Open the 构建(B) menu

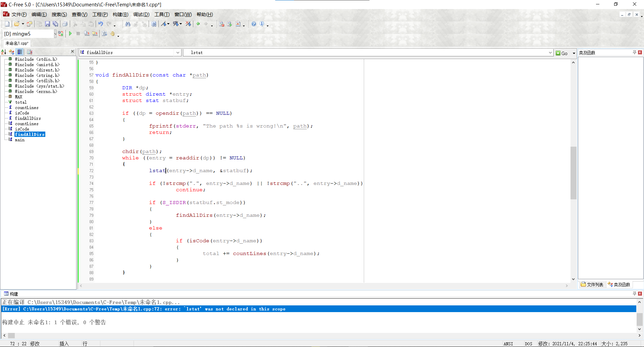click(120, 14)
